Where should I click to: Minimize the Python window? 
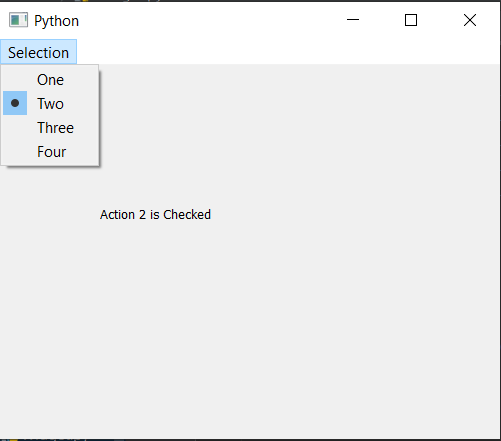(353, 20)
